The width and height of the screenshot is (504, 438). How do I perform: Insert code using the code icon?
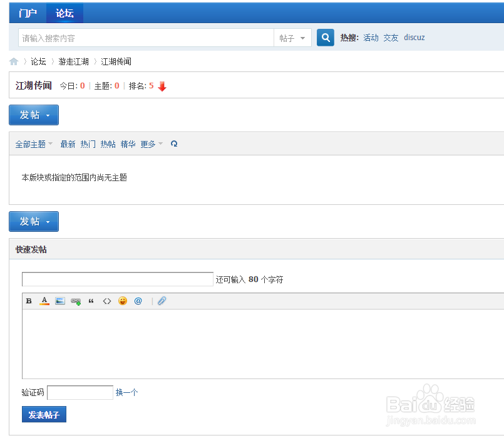pyautogui.click(x=107, y=301)
